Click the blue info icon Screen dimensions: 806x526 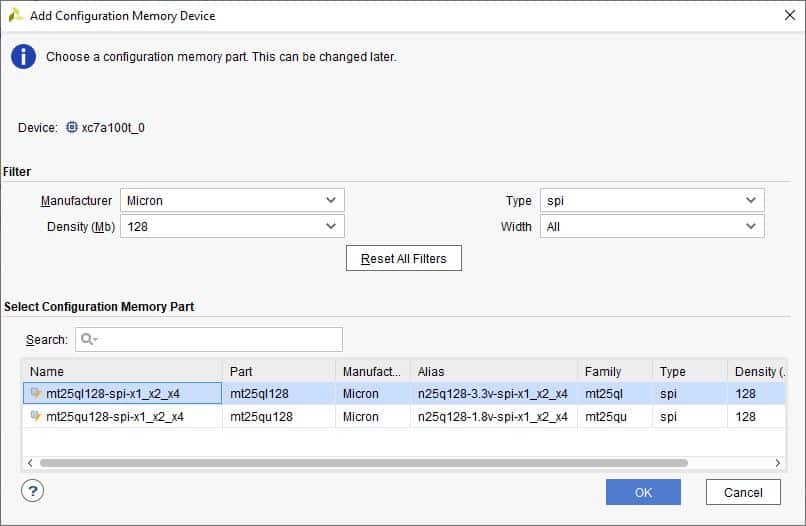(x=23, y=57)
